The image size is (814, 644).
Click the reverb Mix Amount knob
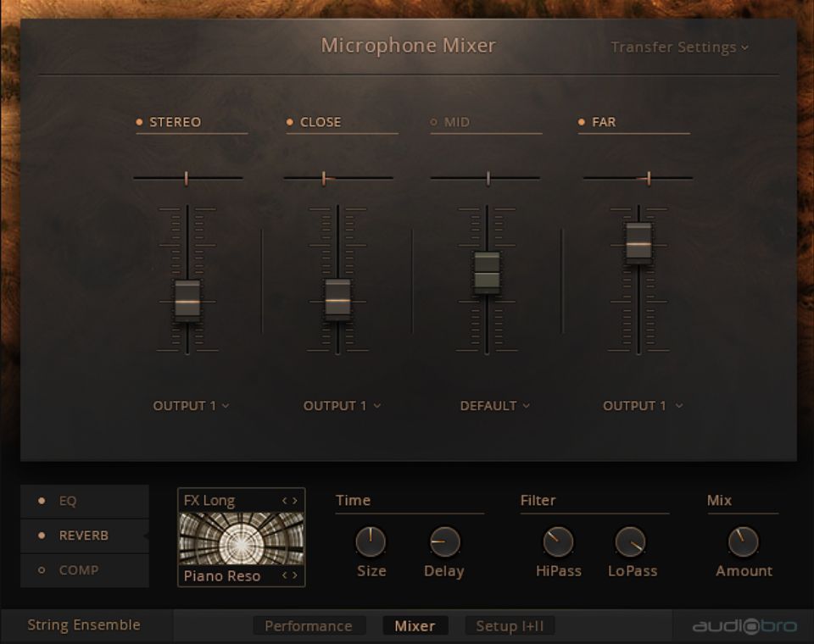744,541
